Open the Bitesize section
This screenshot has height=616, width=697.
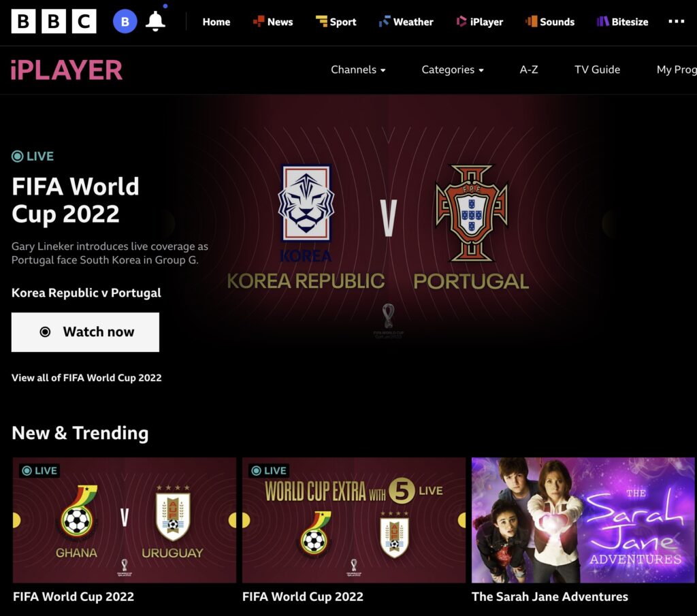pos(622,22)
